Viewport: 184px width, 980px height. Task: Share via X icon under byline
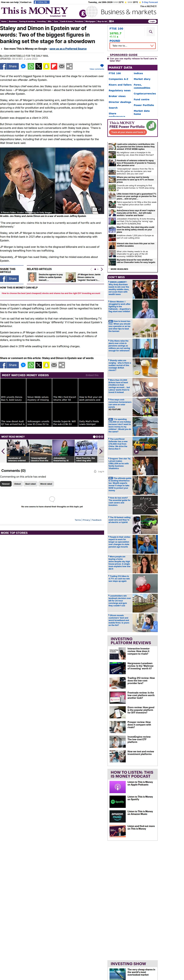point(38,66)
